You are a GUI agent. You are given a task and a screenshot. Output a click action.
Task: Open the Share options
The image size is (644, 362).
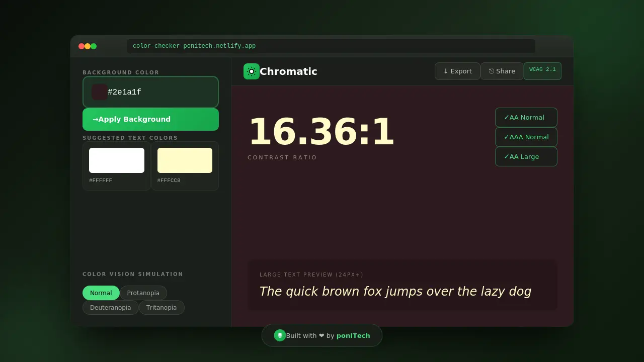click(x=502, y=71)
